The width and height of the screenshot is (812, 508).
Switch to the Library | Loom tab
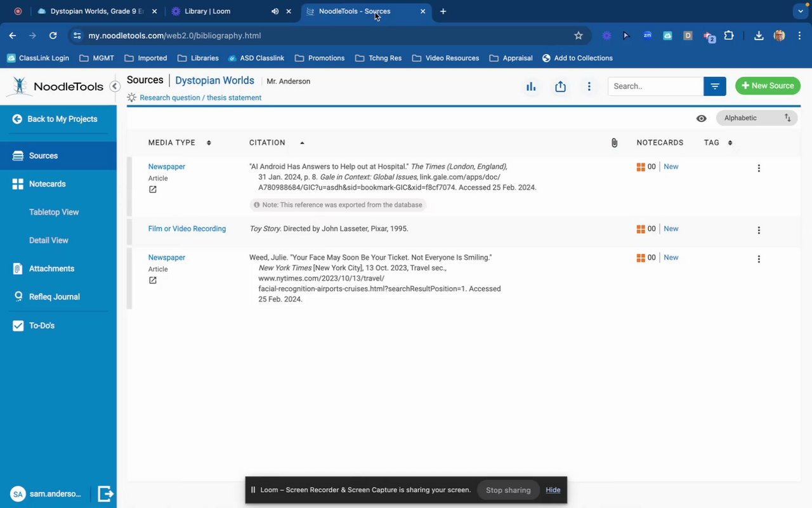pos(207,11)
